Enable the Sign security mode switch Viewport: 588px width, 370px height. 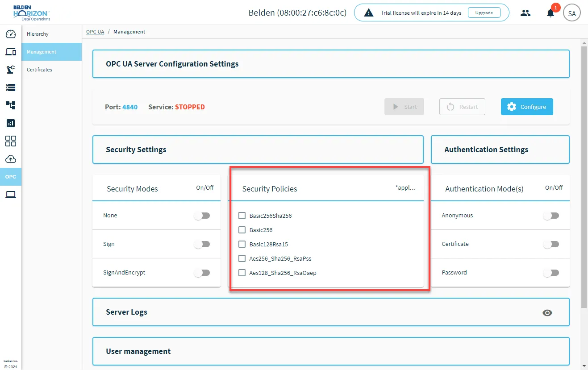[202, 244]
